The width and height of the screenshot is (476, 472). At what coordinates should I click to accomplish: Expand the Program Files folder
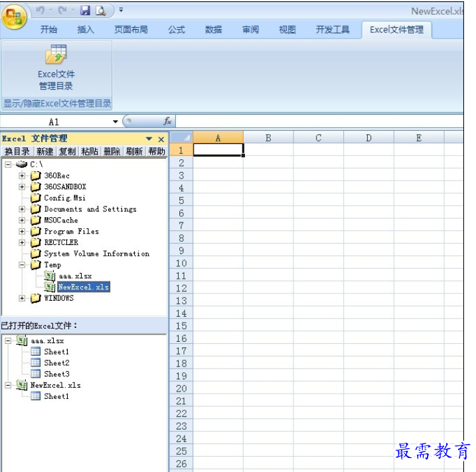pos(22,231)
